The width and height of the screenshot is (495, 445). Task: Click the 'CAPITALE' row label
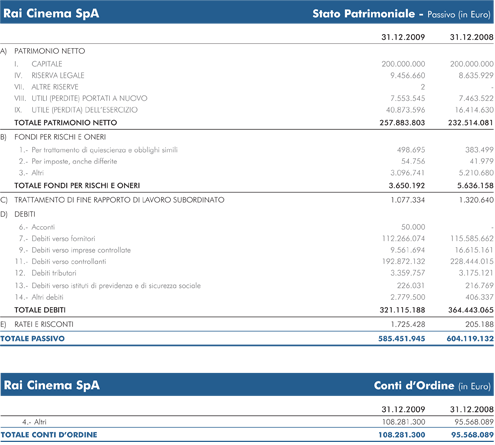[47, 64]
